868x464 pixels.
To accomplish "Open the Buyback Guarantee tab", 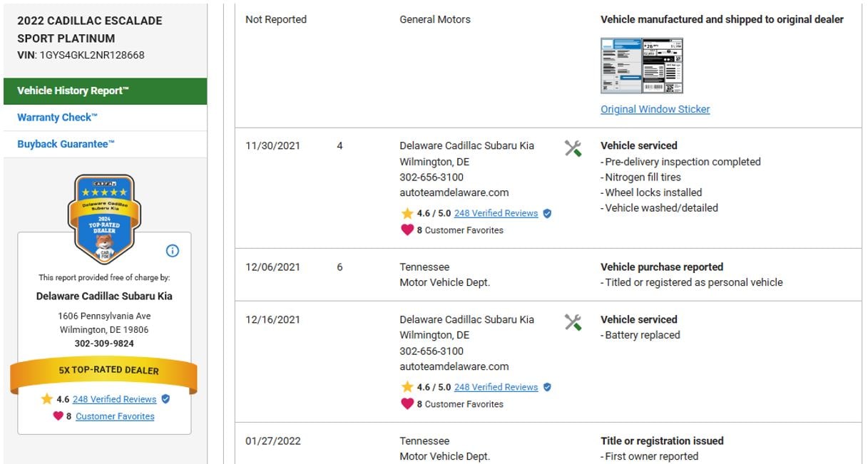I will coord(66,144).
